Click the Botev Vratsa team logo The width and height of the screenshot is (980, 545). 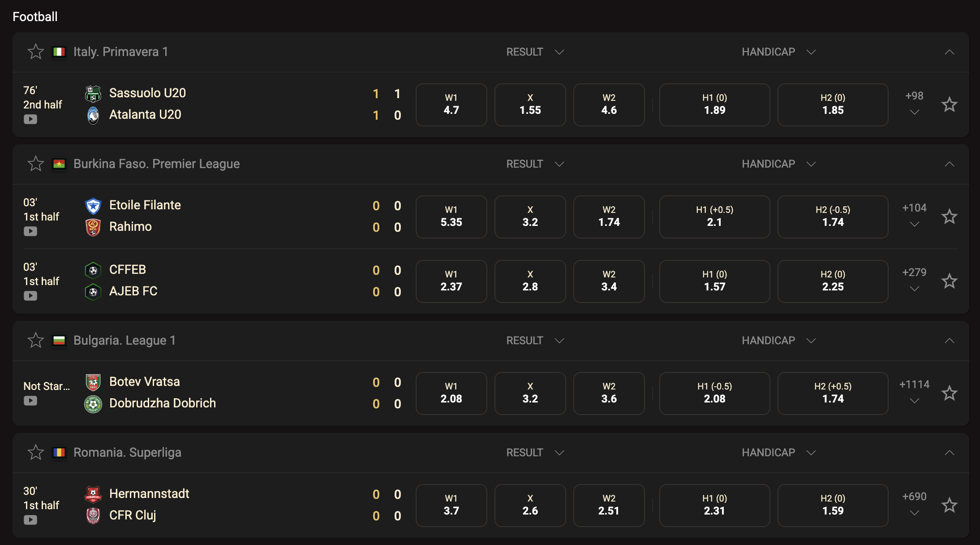pyautogui.click(x=93, y=382)
